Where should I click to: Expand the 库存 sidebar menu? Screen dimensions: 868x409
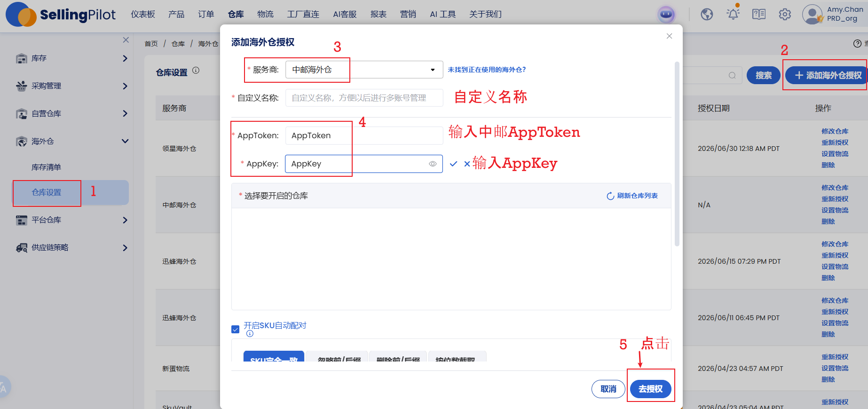125,58
